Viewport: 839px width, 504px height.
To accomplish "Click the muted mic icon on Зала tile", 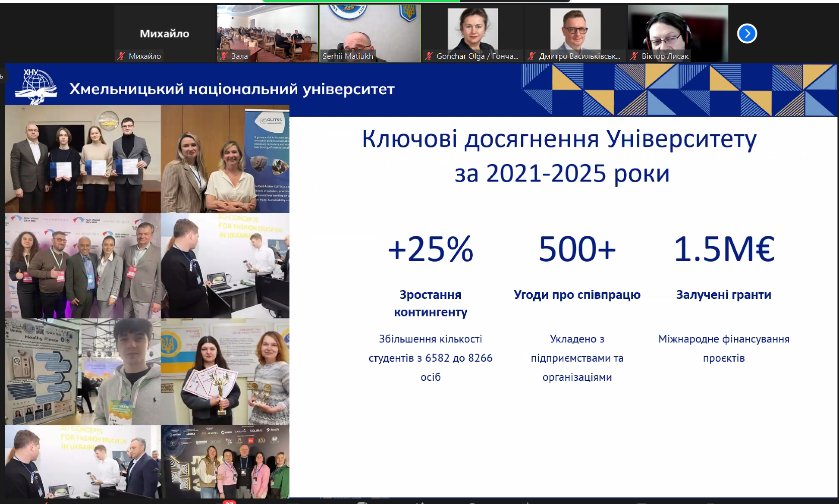I will 224,56.
